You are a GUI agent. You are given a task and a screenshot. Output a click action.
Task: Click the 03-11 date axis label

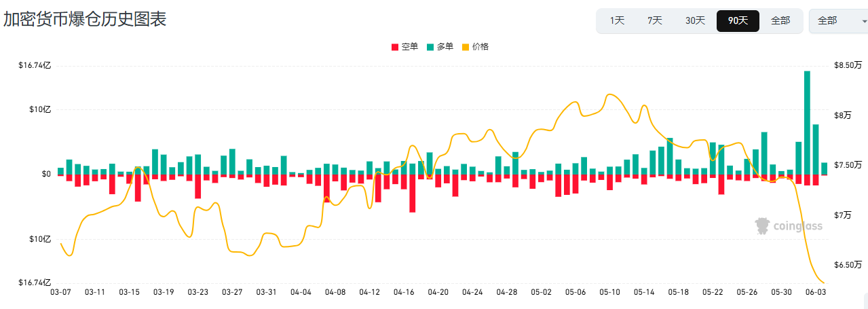click(95, 292)
